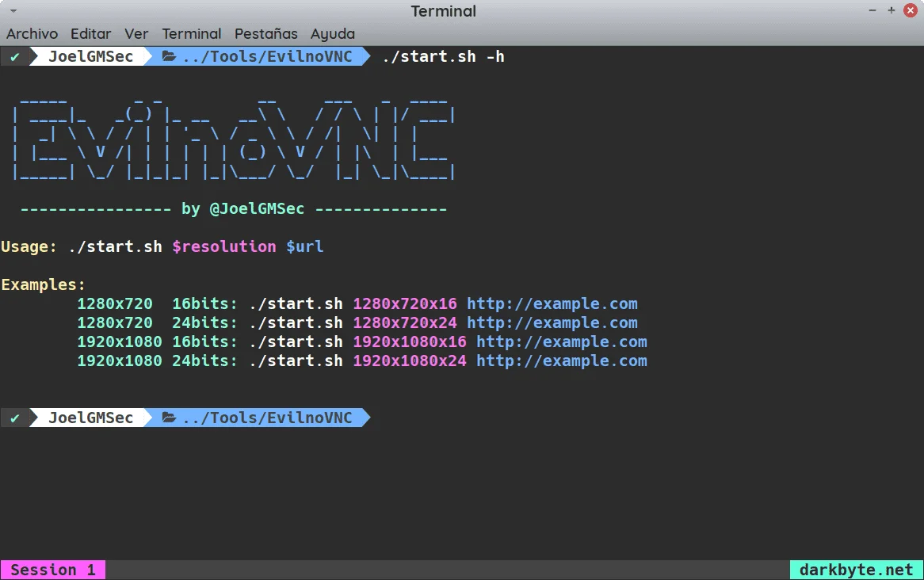
Task: Close the Terminal window
Action: [x=911, y=10]
